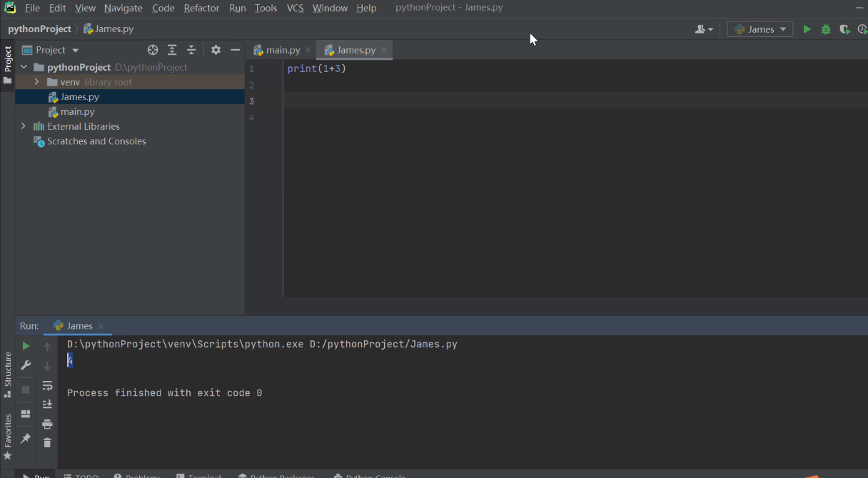Viewport: 868px width, 478px height.
Task: Expand all items in the Project tree
Action: tap(172, 50)
